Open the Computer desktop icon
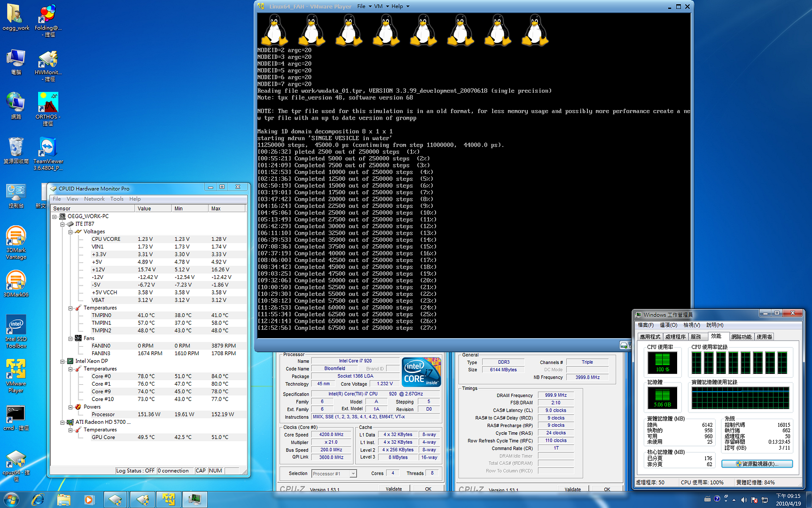Image resolution: width=812 pixels, height=508 pixels. (16, 62)
